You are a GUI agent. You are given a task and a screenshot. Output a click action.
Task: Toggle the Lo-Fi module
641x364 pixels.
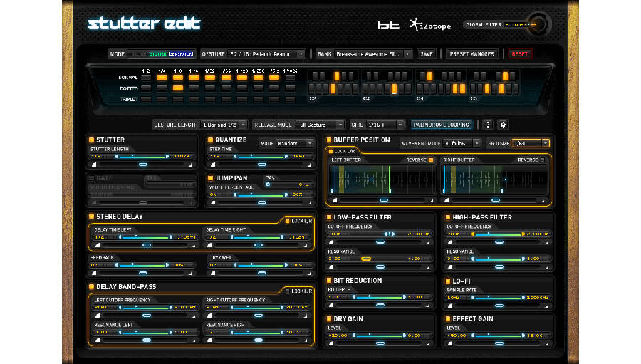(x=448, y=281)
